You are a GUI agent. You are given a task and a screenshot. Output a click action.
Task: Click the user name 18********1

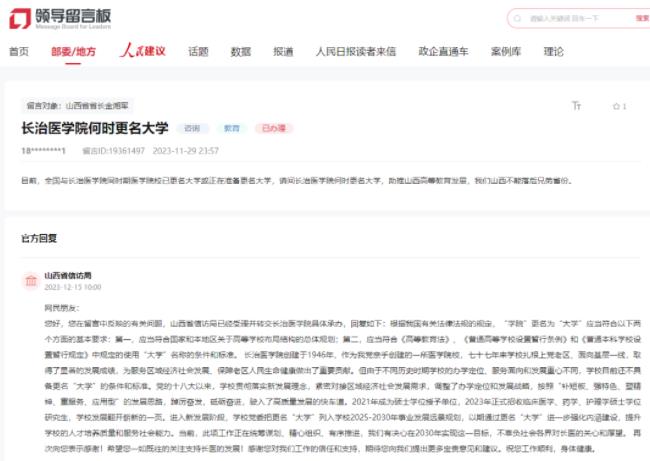(x=43, y=151)
